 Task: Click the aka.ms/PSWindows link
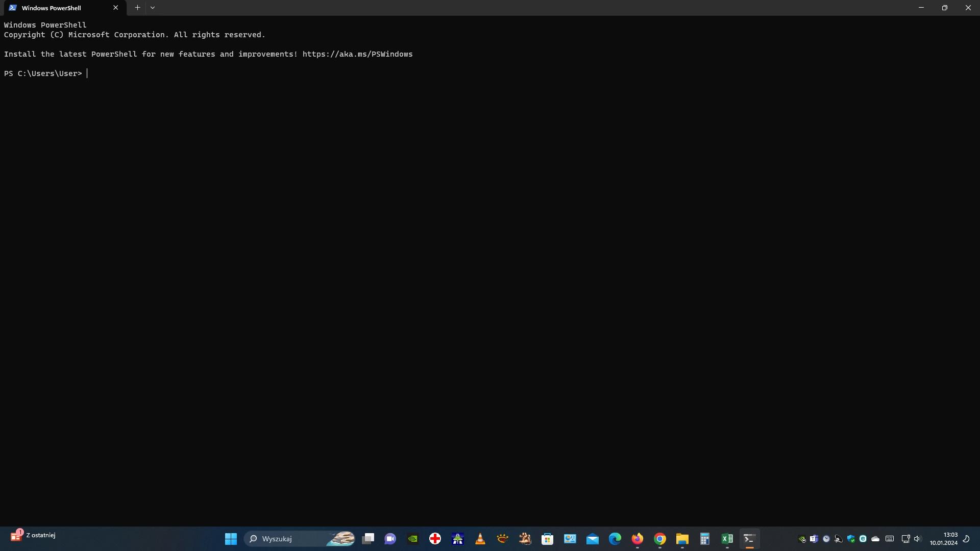357,54
